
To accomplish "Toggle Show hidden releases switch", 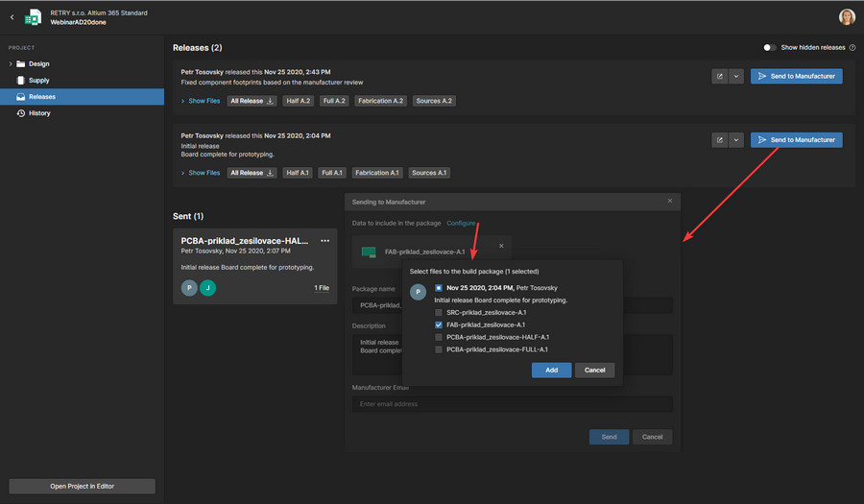I will [769, 47].
